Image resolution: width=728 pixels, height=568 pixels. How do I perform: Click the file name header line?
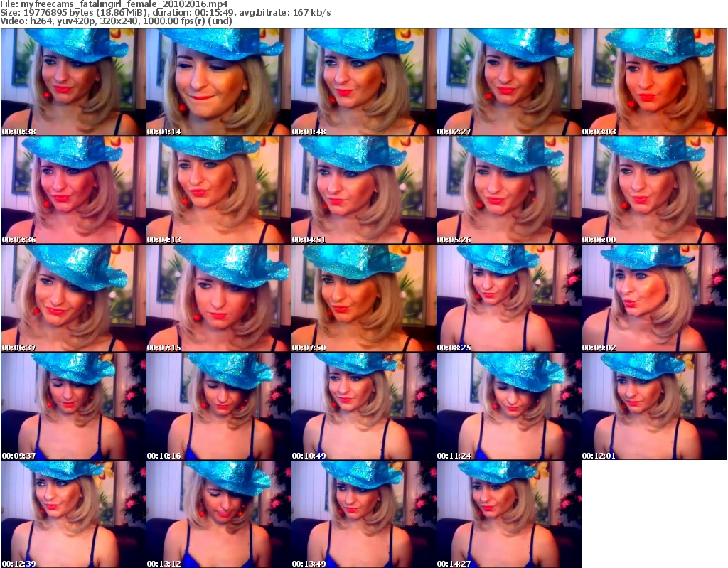click(114, 4)
